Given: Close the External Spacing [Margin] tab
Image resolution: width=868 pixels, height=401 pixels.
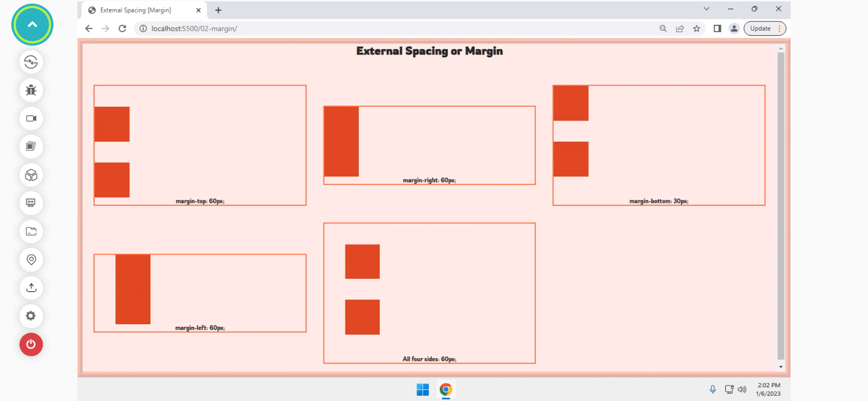Looking at the screenshot, I should (x=198, y=10).
